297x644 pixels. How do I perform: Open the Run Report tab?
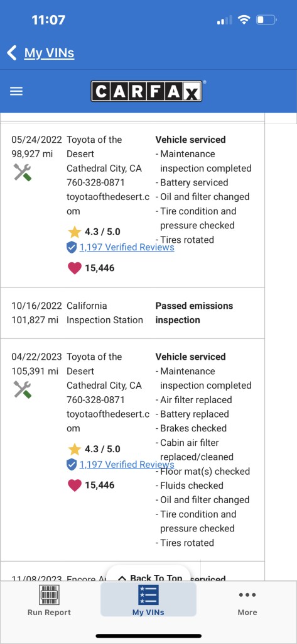pyautogui.click(x=49, y=599)
